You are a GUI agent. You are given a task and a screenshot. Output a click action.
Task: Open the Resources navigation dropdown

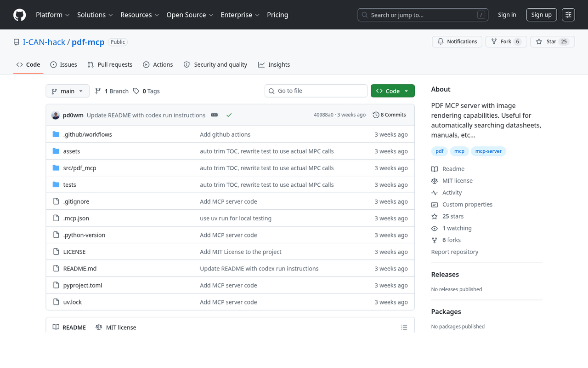pyautogui.click(x=139, y=15)
